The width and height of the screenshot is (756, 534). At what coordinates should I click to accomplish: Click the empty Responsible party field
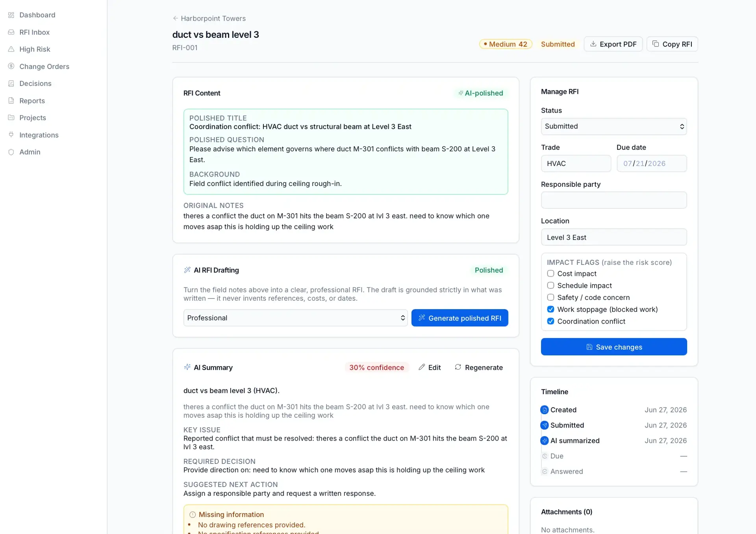tap(614, 200)
